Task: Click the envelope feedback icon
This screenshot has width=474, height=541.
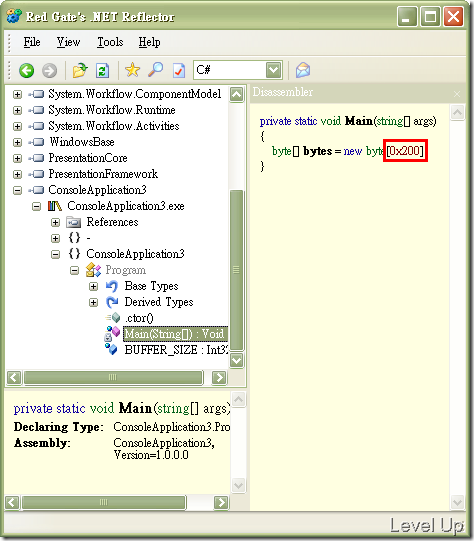Action: 303,70
